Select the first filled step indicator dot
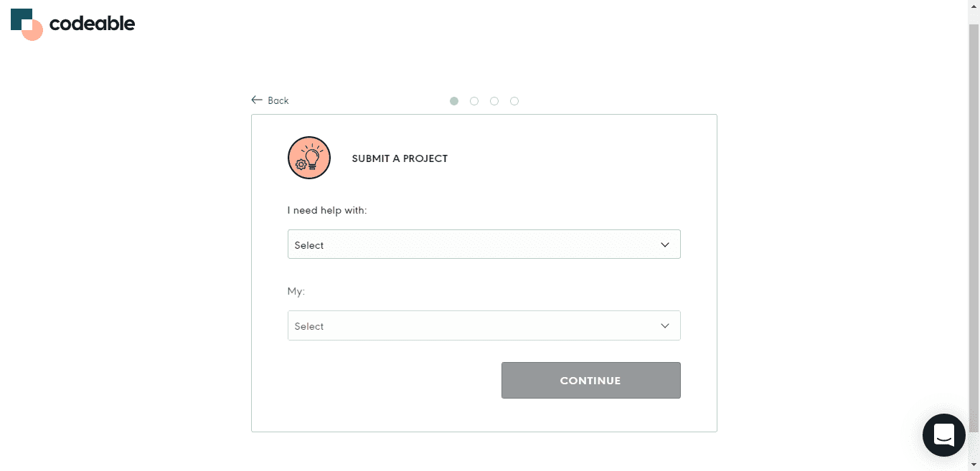Viewport: 980px width, 471px height. tap(454, 101)
